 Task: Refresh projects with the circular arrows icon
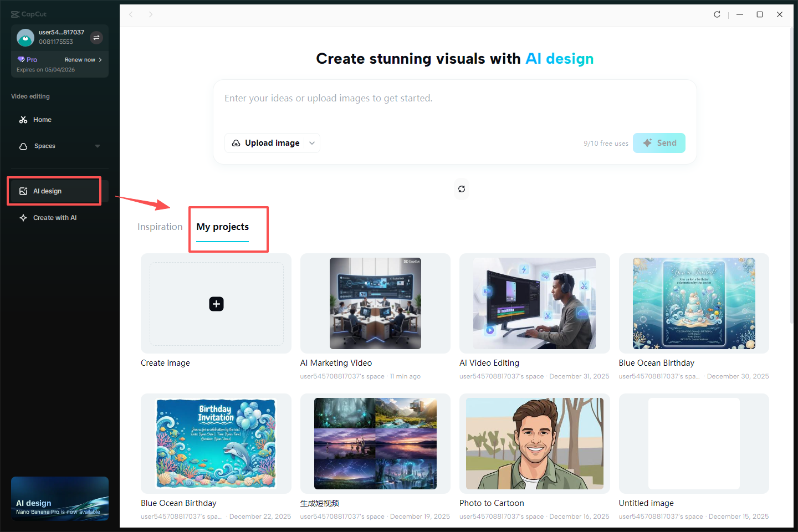click(462, 189)
